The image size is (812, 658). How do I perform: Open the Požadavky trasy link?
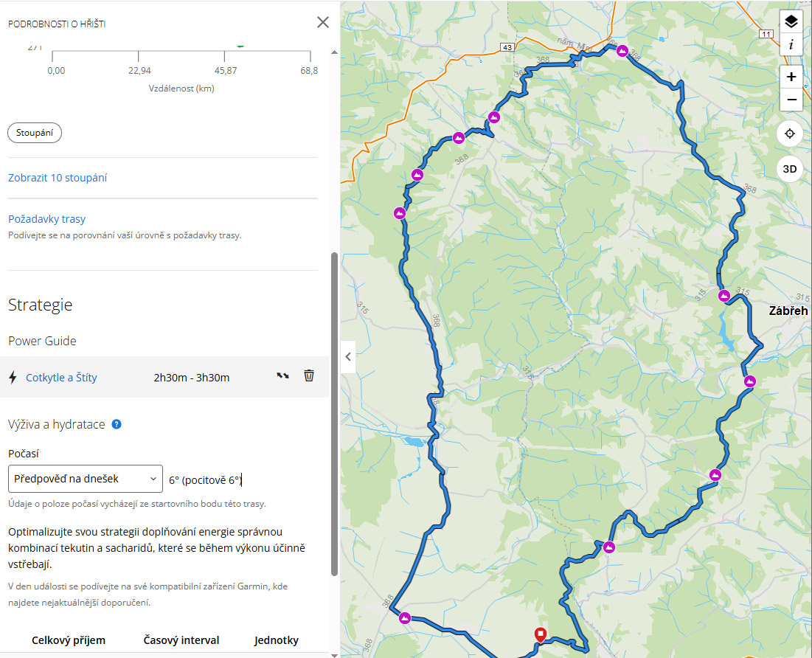pos(46,219)
